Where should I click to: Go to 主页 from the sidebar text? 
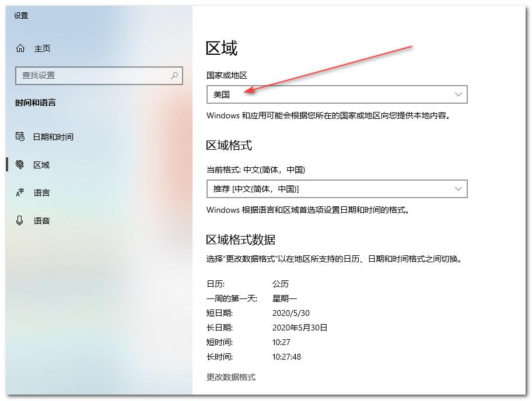click(42, 48)
